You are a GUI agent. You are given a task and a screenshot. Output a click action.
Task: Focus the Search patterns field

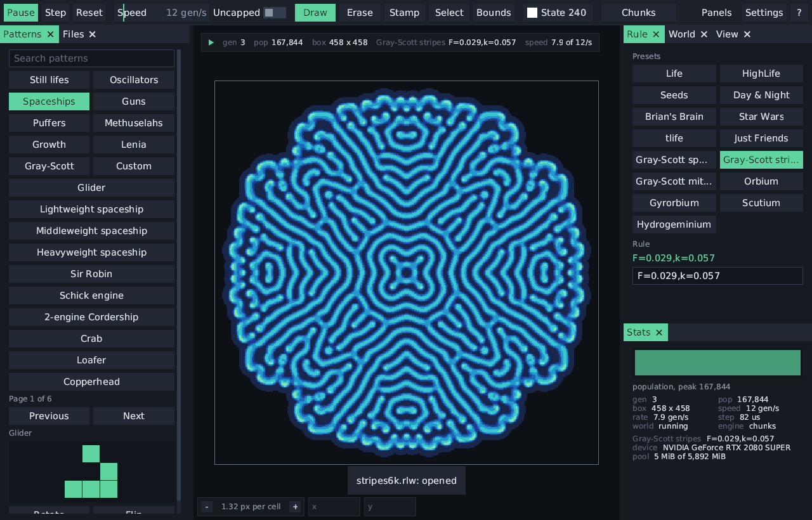pos(91,58)
